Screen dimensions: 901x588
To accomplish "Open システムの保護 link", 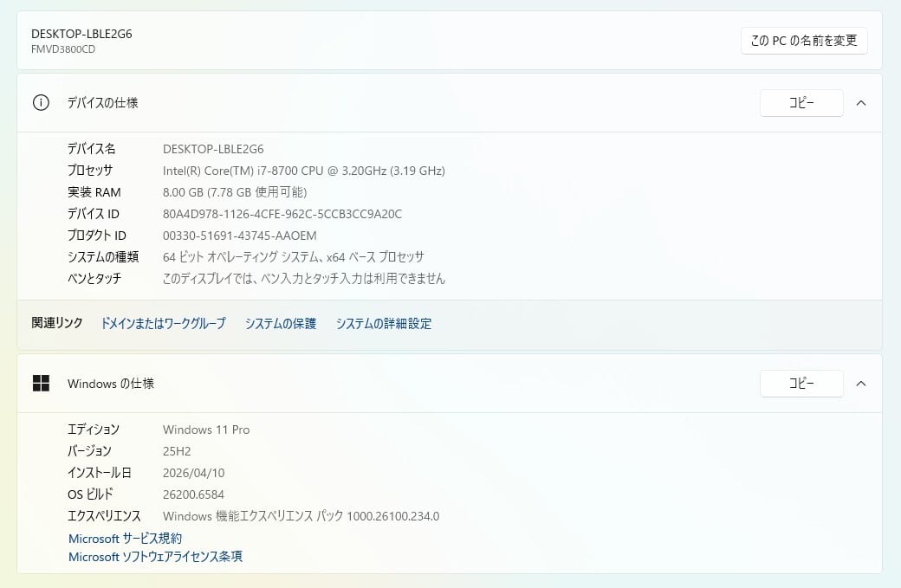I will (281, 323).
